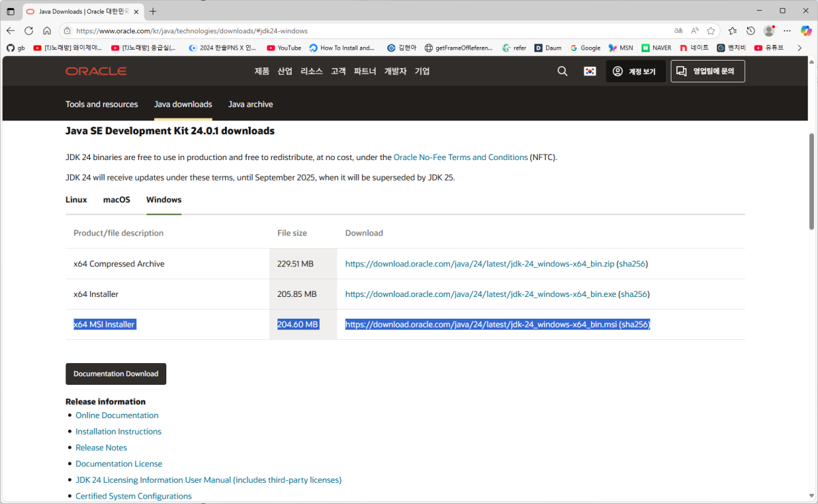This screenshot has width=818, height=504.
Task: Launch the Copilot sidebar
Action: tap(806, 31)
